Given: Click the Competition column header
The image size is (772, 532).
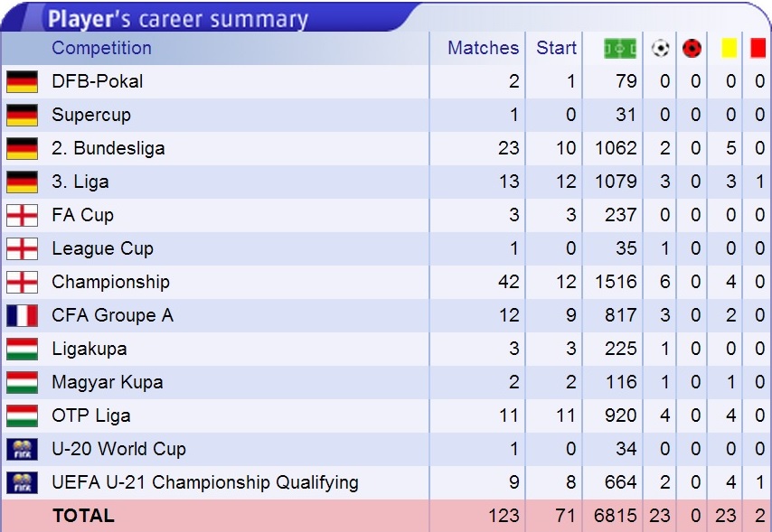Looking at the screenshot, I should (x=101, y=48).
